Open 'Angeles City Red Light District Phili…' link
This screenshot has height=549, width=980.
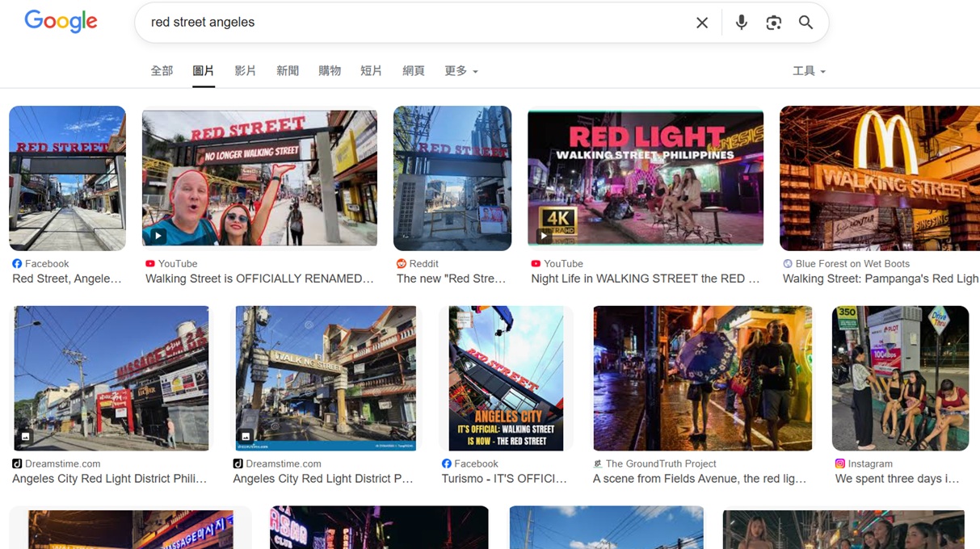click(x=110, y=479)
